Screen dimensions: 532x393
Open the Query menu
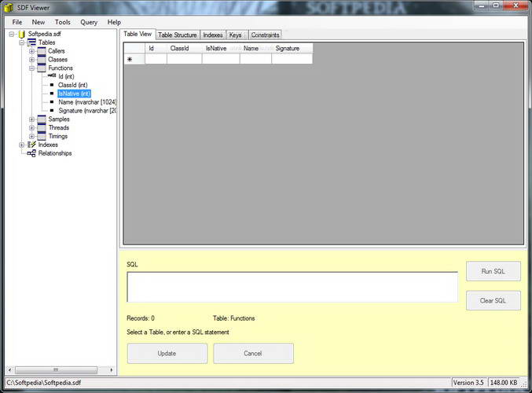coord(89,22)
